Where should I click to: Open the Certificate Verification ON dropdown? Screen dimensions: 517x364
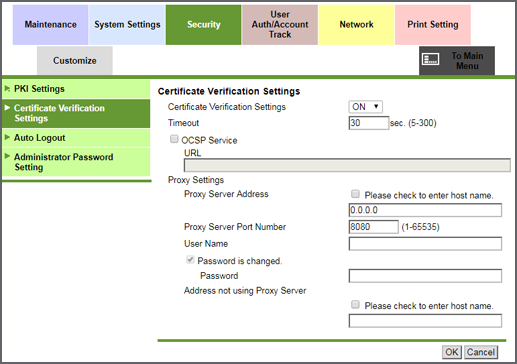coord(365,107)
